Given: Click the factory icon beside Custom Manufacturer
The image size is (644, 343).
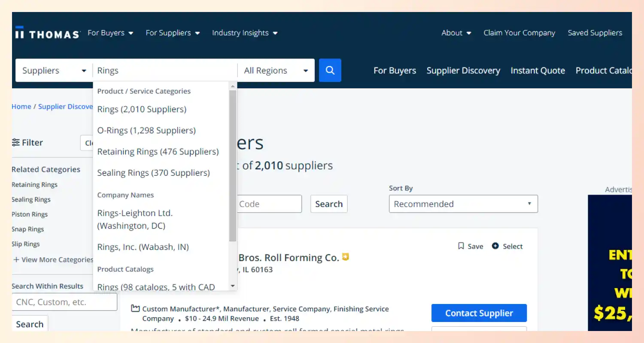Looking at the screenshot, I should tap(135, 308).
